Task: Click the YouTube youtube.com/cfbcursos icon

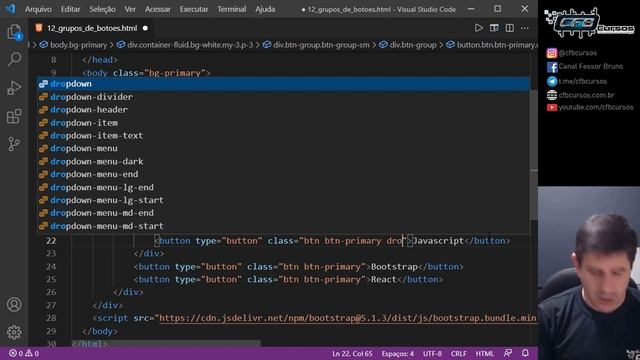Action: pyautogui.click(x=552, y=107)
